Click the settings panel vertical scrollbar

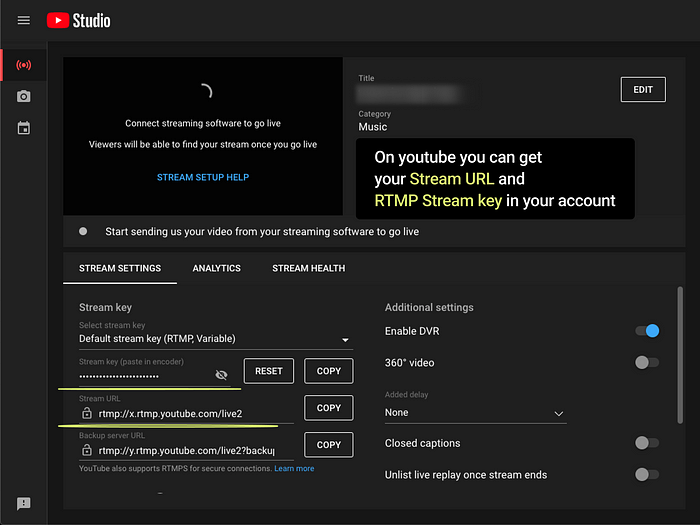680,355
